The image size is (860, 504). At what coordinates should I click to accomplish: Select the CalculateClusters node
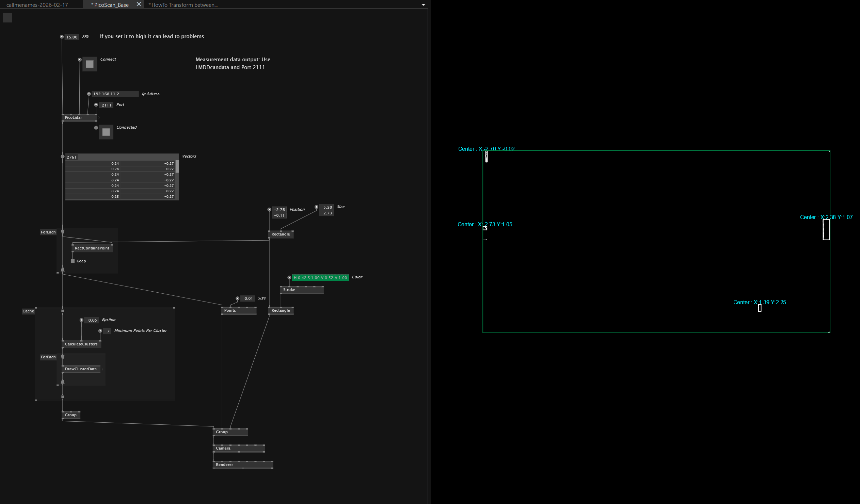pos(81,344)
